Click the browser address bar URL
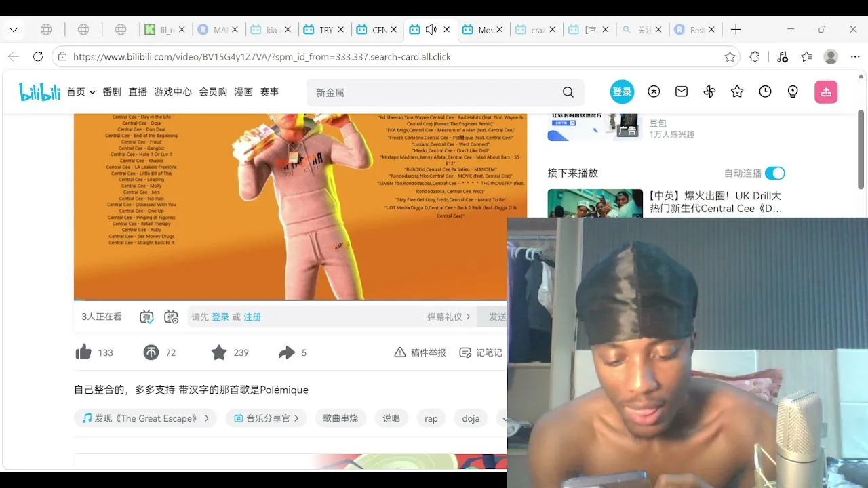 click(262, 57)
